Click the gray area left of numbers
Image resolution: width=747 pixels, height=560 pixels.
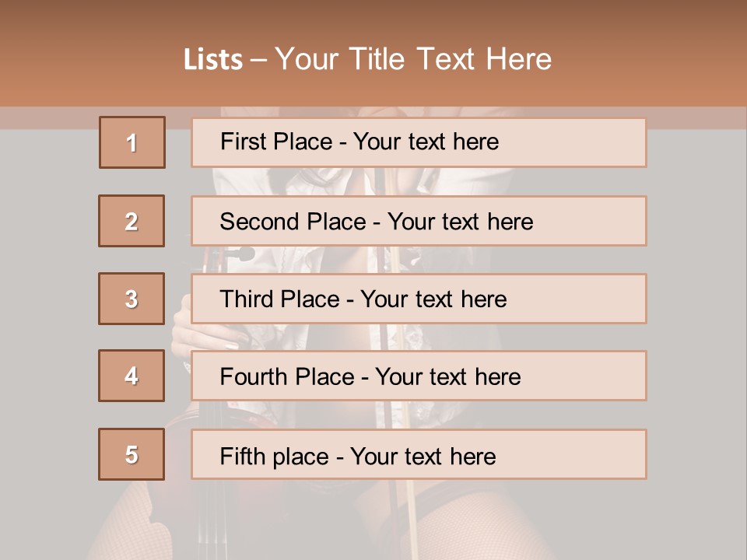(x=47, y=311)
